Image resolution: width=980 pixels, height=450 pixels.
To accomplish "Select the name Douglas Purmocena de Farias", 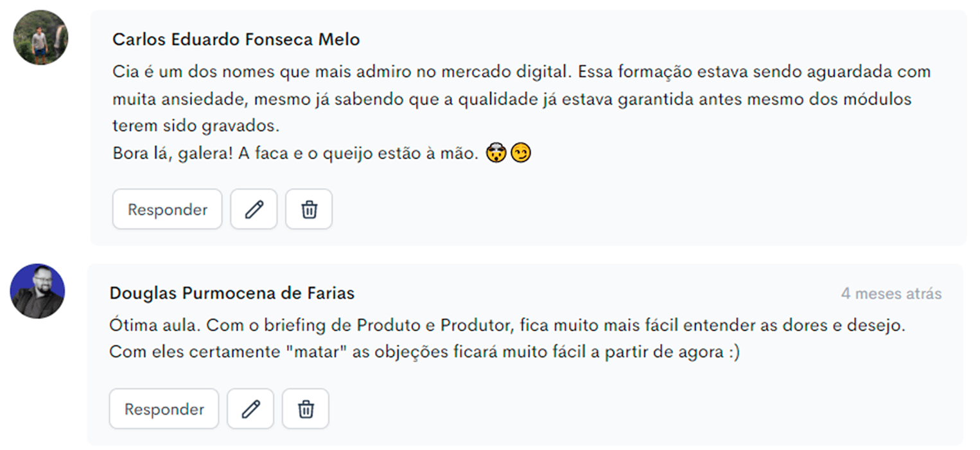I will [232, 293].
